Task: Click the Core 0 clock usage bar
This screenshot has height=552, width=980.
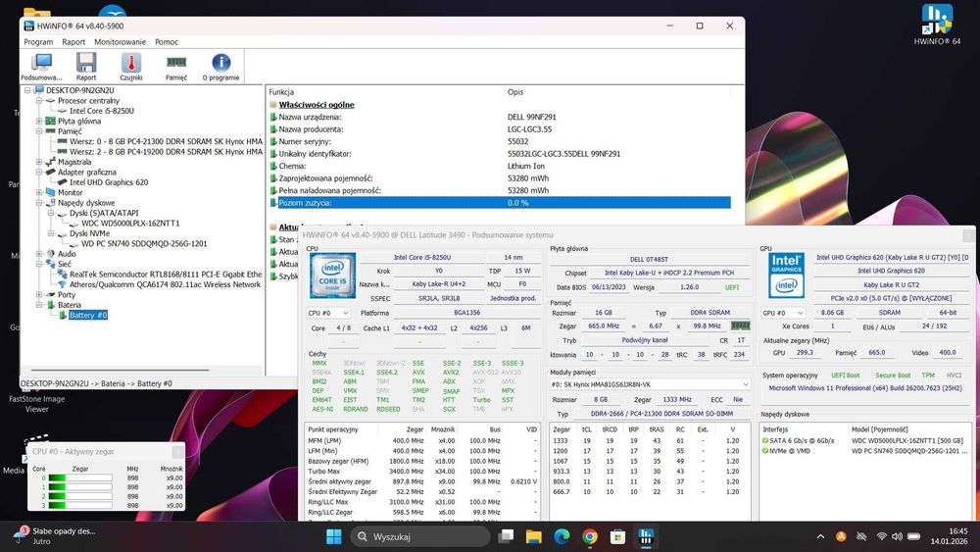Action: 80,478
